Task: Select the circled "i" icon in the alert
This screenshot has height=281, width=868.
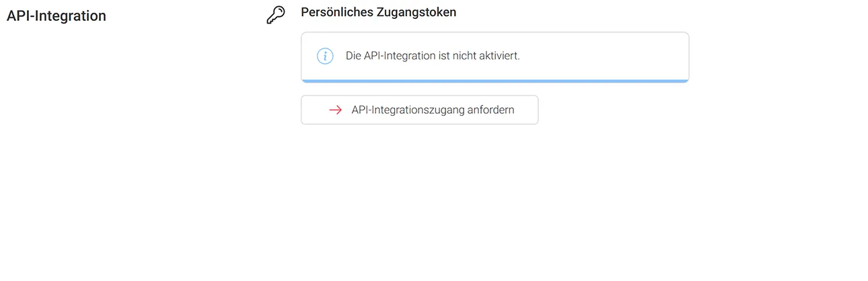Action: 325,56
